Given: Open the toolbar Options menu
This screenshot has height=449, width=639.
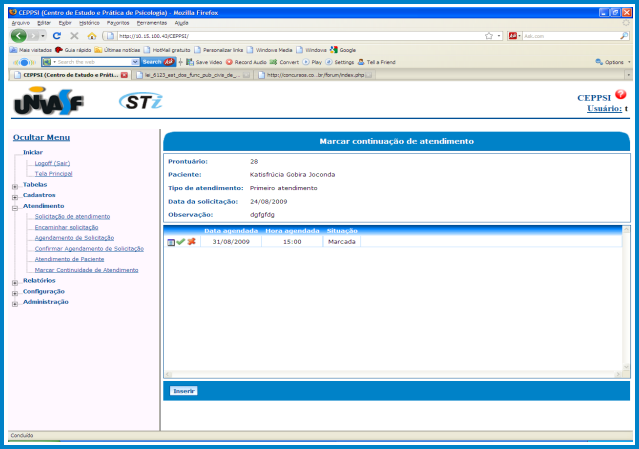Looking at the screenshot, I should [613, 62].
